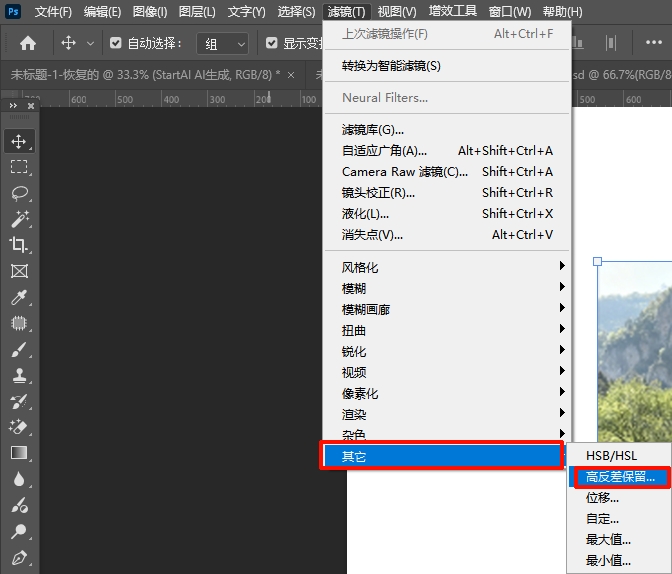Click the distribute alignment icon in options bar
The height and width of the screenshot is (574, 672).
click(611, 43)
